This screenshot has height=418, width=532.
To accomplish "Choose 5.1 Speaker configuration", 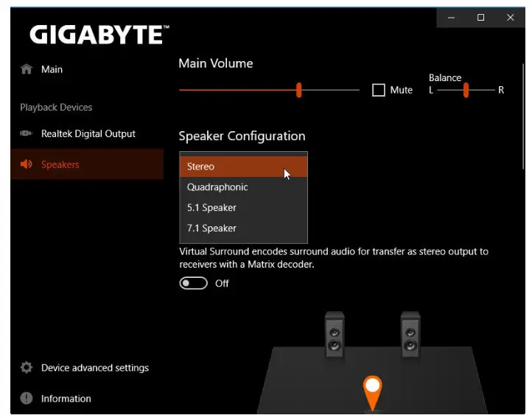I will point(244,207).
